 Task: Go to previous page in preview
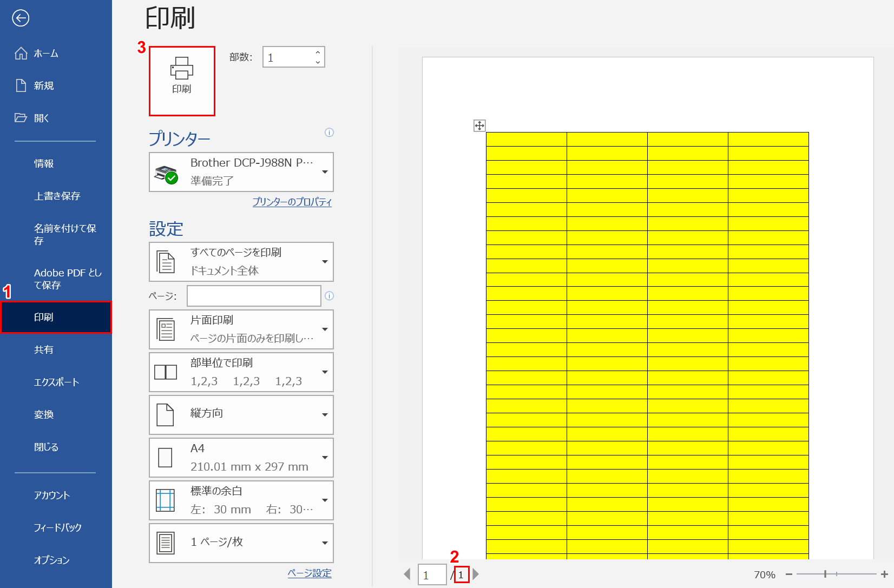click(x=407, y=574)
